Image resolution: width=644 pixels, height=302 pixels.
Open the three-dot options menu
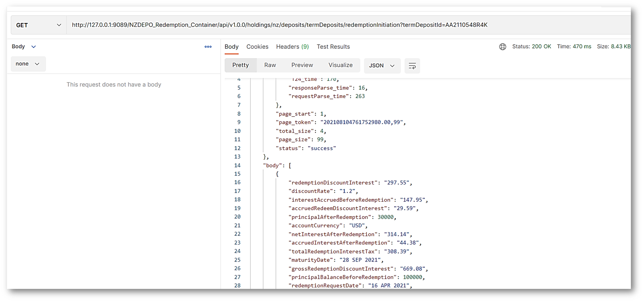[208, 47]
